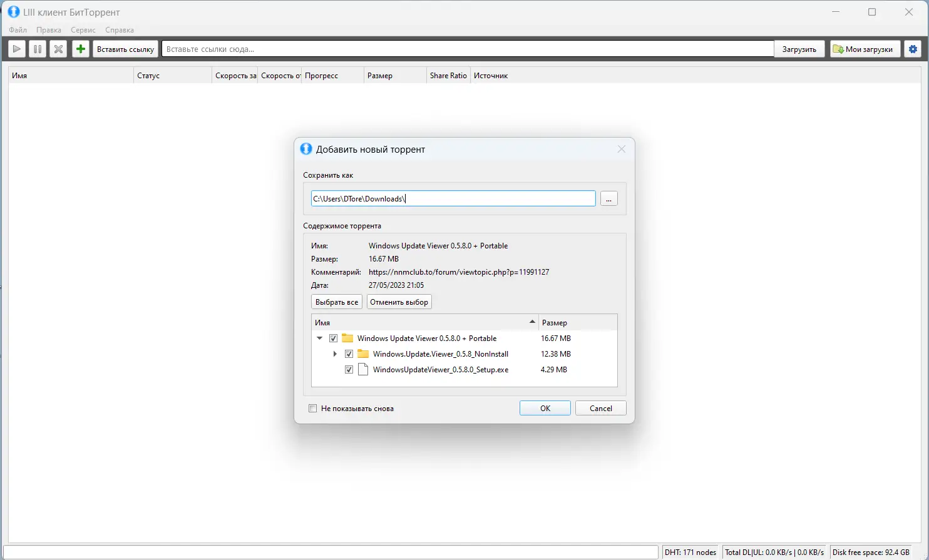Click the Размер column header in the dialog
This screenshot has width=929, height=560.
tap(578, 322)
